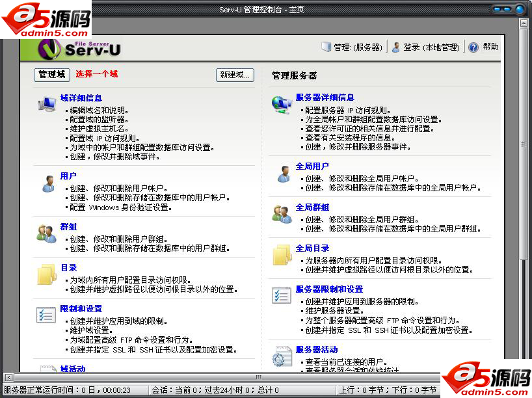
Task: Open the 域活动 link
Action: [73, 369]
